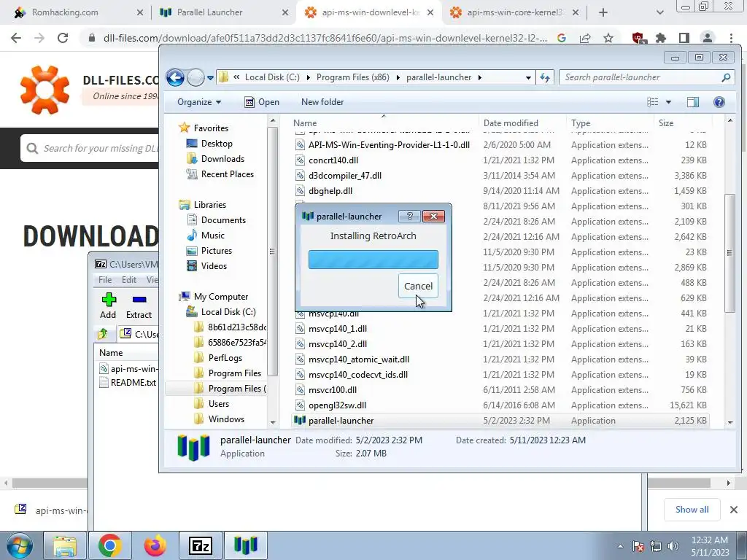Image resolution: width=747 pixels, height=560 pixels.
Task: Cancel the RetroArch installation
Action: click(418, 286)
